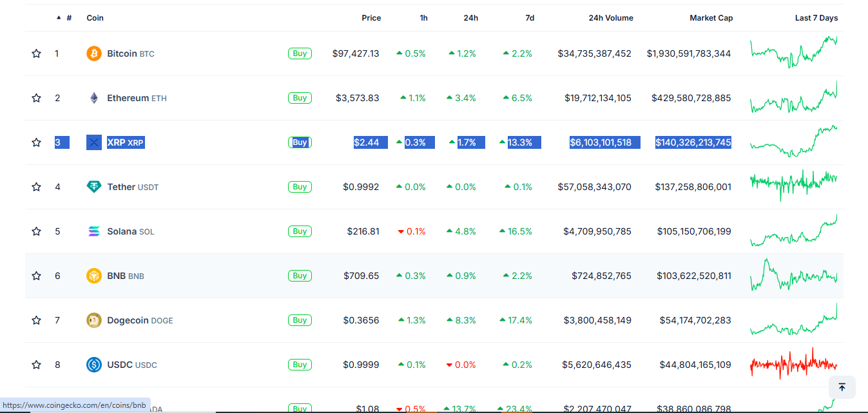Viewport: 868px width, 413px height.
Task: Click XRP price $2.44
Action: click(367, 142)
